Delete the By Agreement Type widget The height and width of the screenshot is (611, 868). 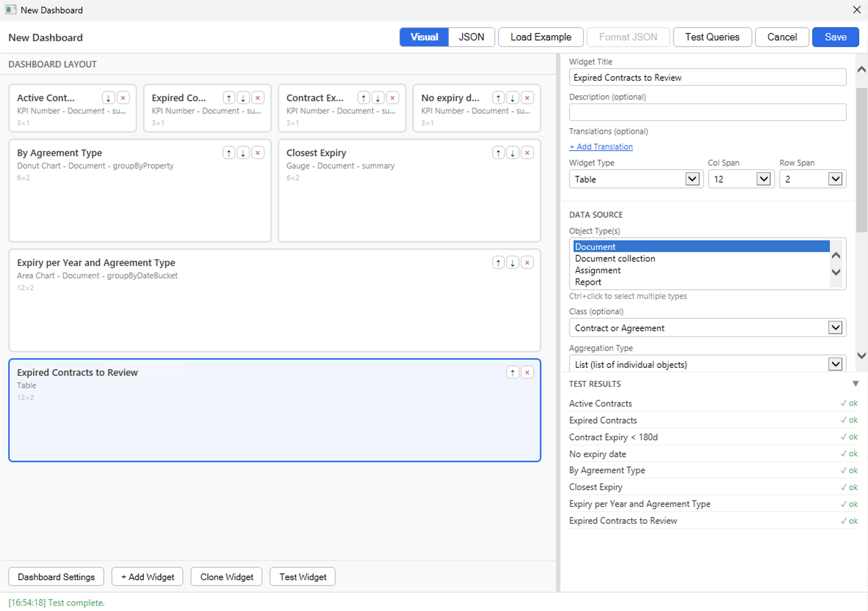258,153
